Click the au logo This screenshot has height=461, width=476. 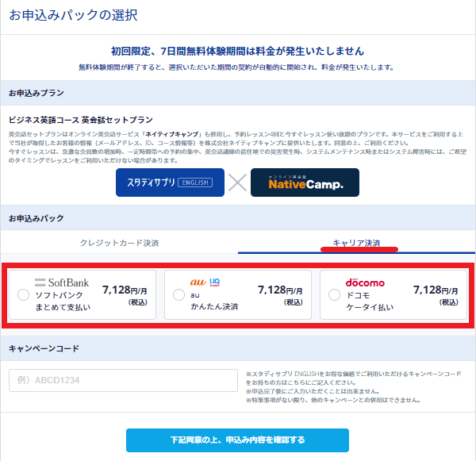pyautogui.click(x=198, y=282)
